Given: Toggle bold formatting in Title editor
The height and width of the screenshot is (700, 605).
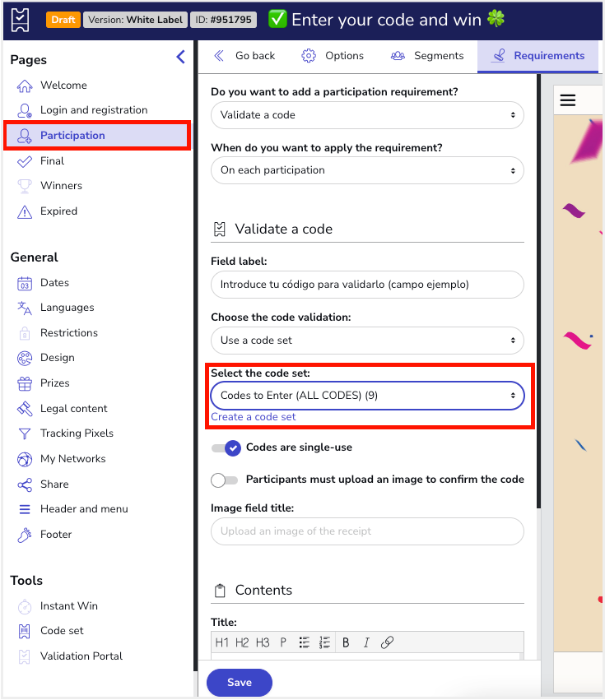Looking at the screenshot, I should pos(346,642).
